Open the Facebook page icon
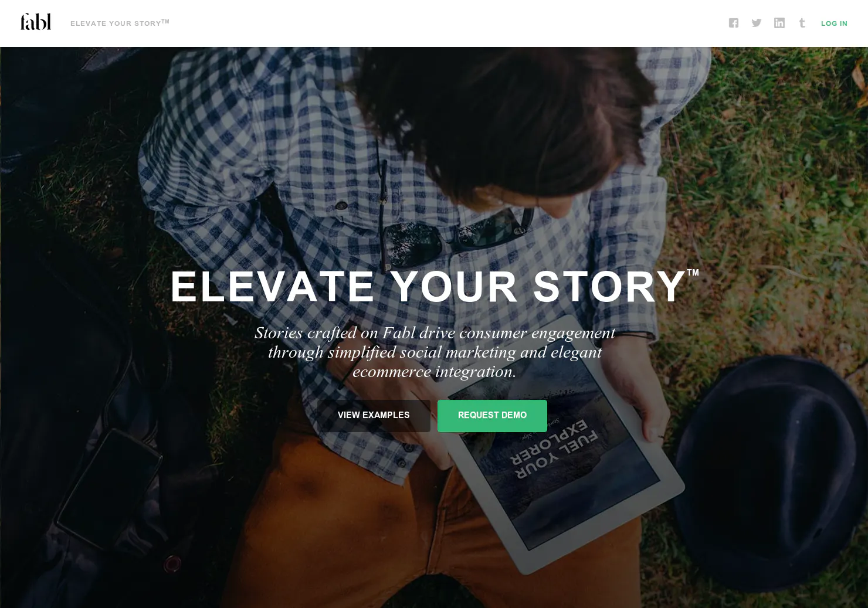Image resolution: width=868 pixels, height=608 pixels. point(733,23)
